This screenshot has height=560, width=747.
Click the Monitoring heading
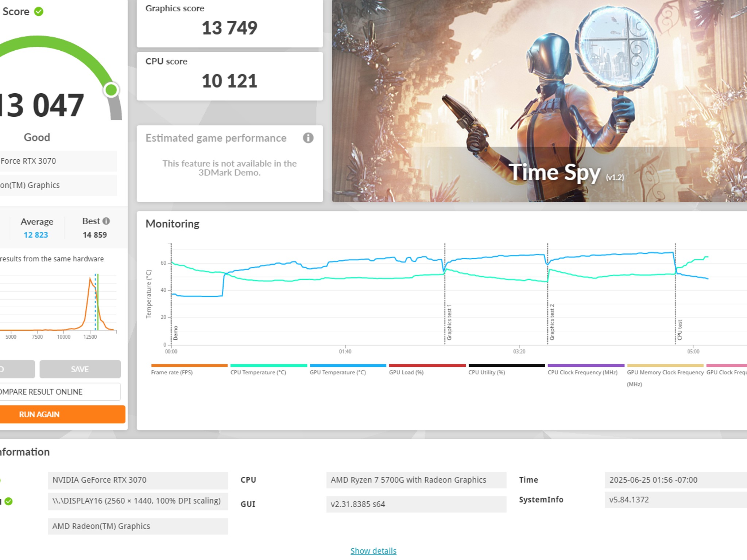pos(173,224)
